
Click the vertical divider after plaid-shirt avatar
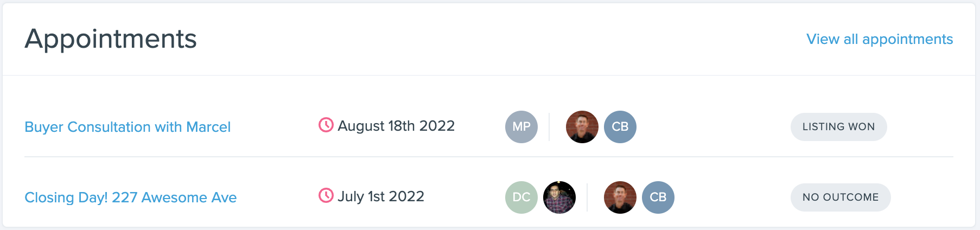click(587, 197)
